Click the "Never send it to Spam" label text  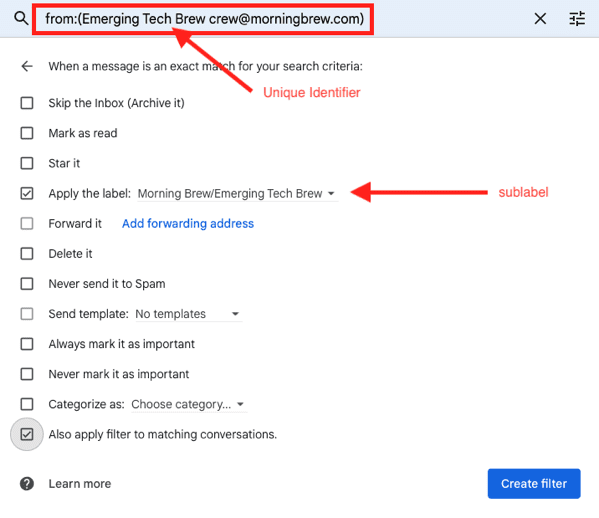pos(107,284)
